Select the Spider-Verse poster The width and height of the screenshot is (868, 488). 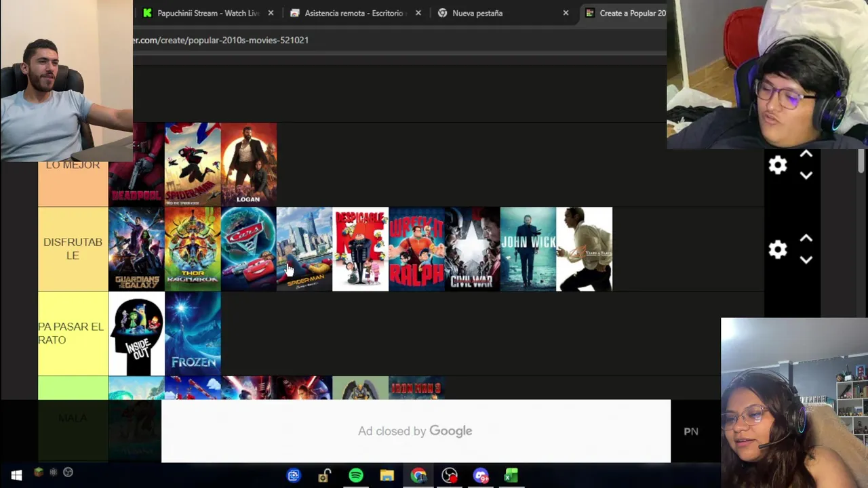click(x=193, y=164)
